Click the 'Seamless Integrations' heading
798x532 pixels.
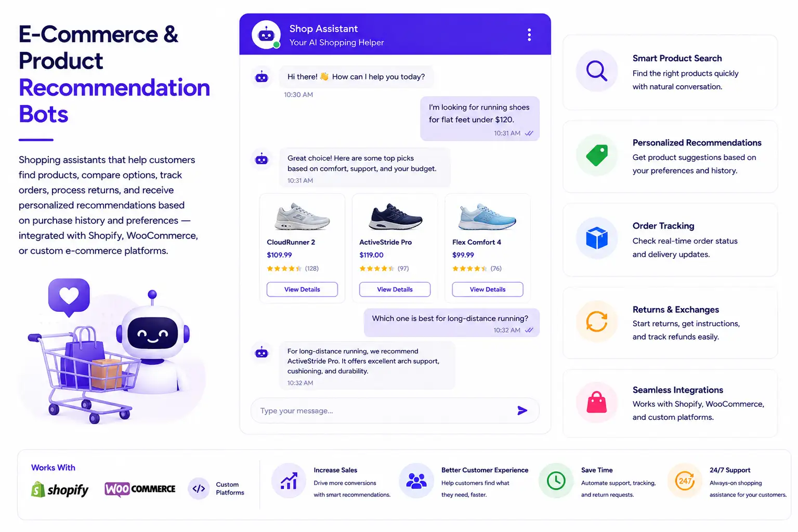(x=677, y=390)
